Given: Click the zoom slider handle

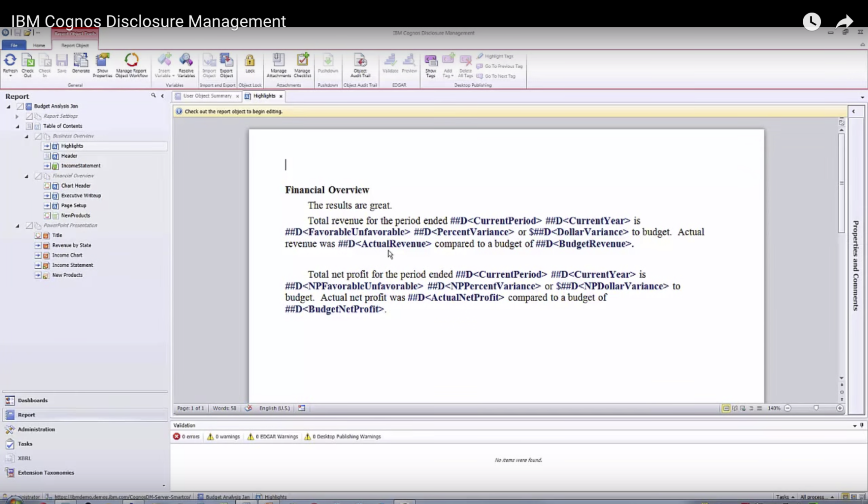Looking at the screenshot, I should coord(816,408).
